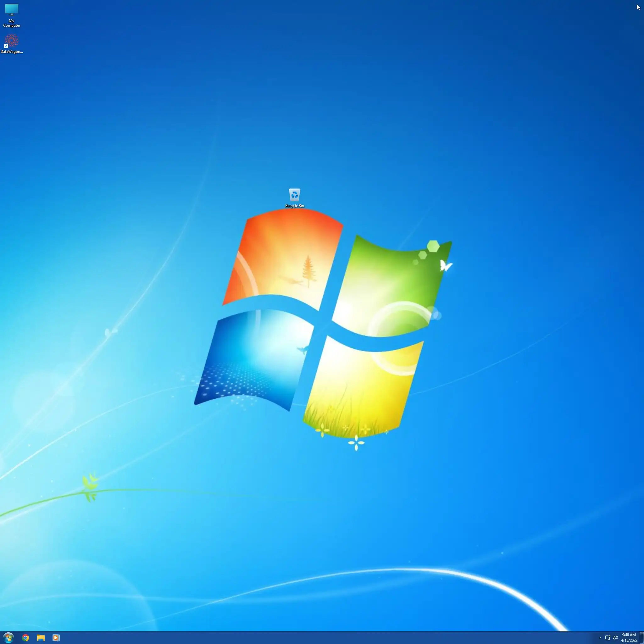This screenshot has height=644, width=644.
Task: Expand the hidden tray icons arrow
Action: pos(600,638)
